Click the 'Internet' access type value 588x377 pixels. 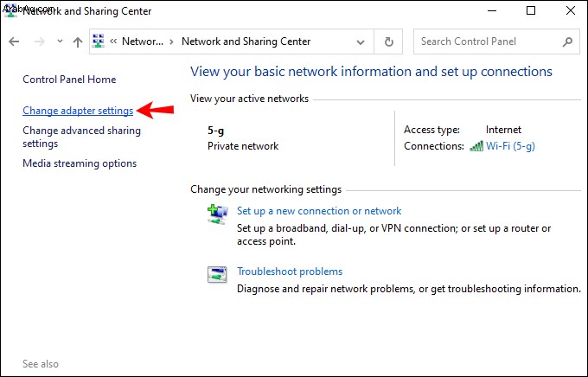coord(503,130)
